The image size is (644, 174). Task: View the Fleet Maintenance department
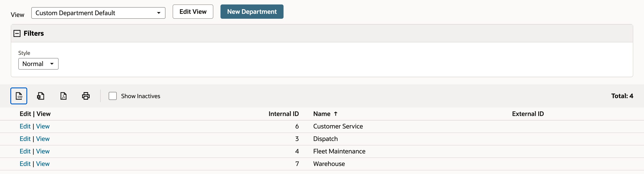coord(43,151)
